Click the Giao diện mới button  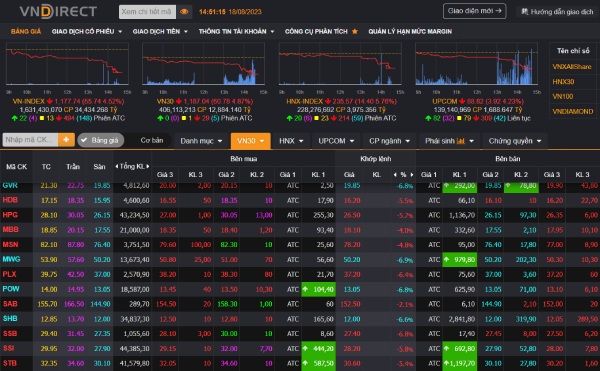pos(474,11)
